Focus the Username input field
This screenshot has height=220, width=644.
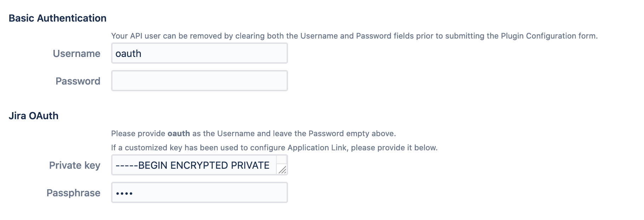199,53
